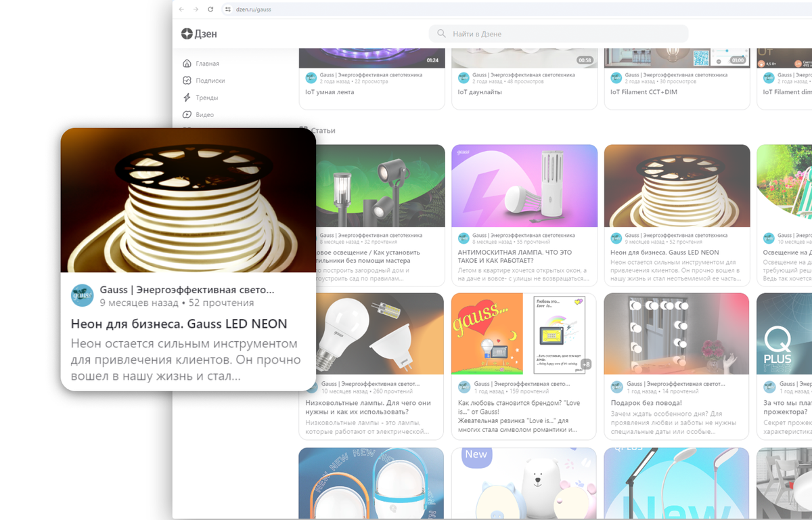Click Gauss avatar on АНТИМОСКИТНАЯ ЛАМПА card
Screen dimensions: 812x520
coord(464,238)
